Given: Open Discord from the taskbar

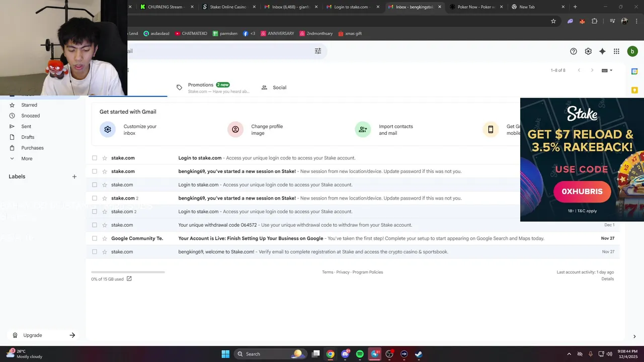Looking at the screenshot, I should tap(345, 354).
